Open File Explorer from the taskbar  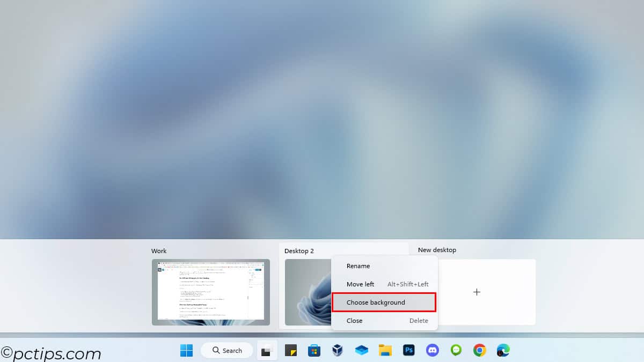coord(385,350)
